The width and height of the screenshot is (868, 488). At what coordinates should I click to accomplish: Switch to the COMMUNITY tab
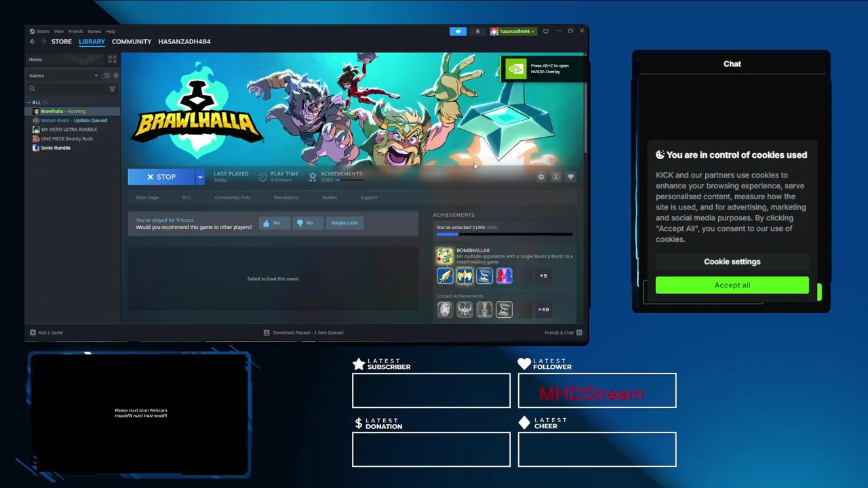(x=132, y=41)
